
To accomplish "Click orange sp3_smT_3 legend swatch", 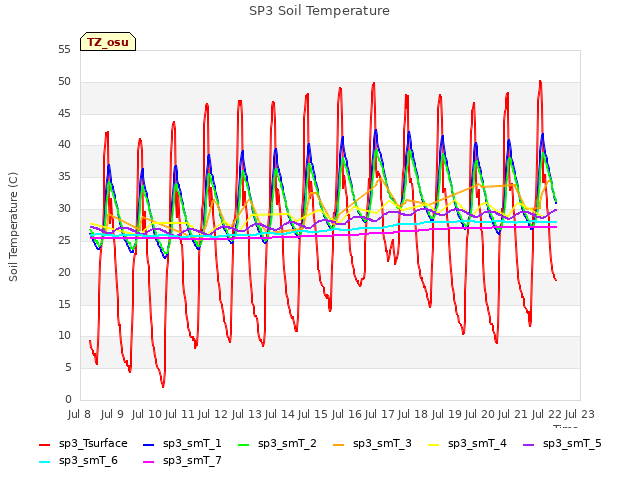I will (339, 444).
